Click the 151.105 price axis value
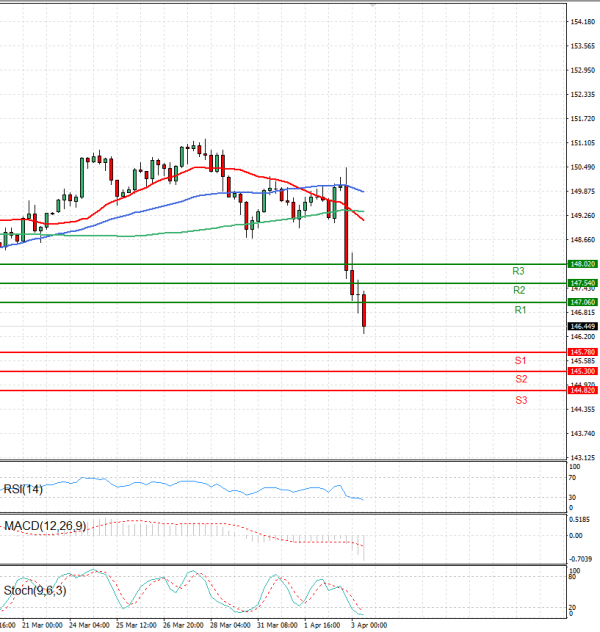This screenshot has width=600, height=632. coord(583,143)
